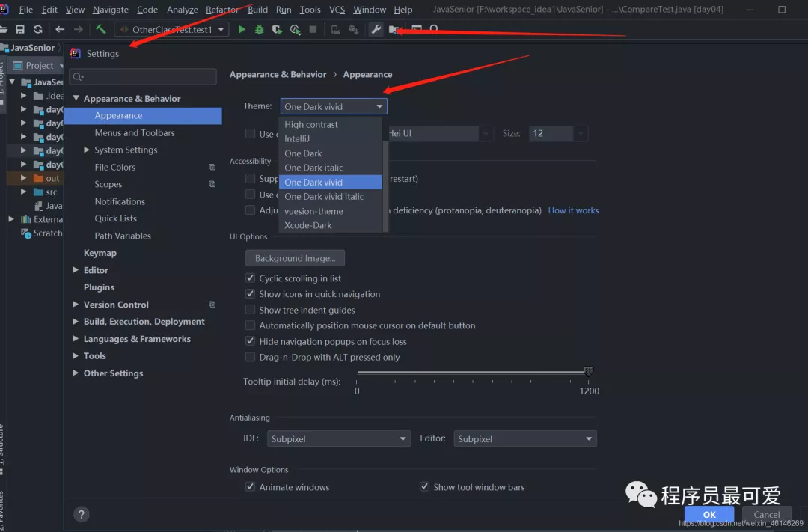Collapse the Appearance & Behavior section
This screenshot has width=808, height=532.
76,98
